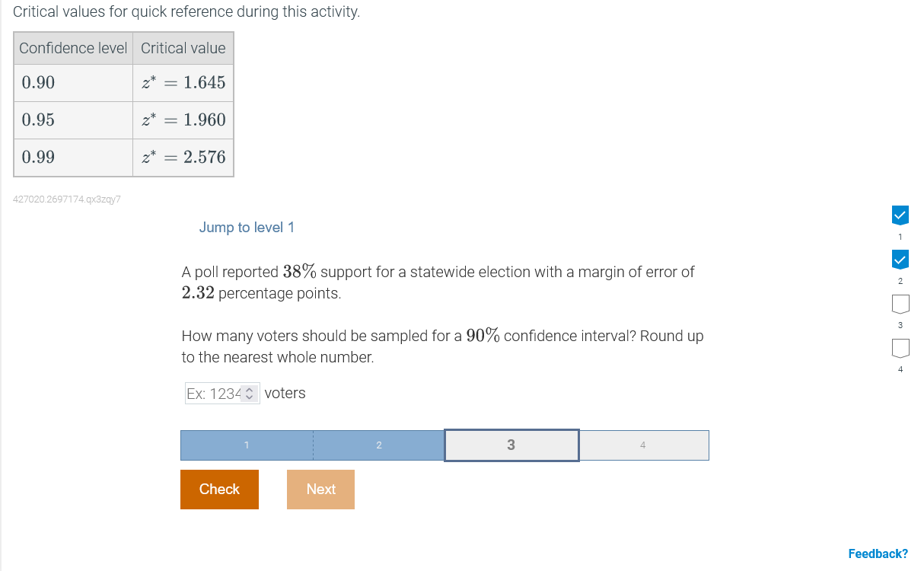This screenshot has width=924, height=571.
Task: Click the Next button
Action: click(320, 490)
